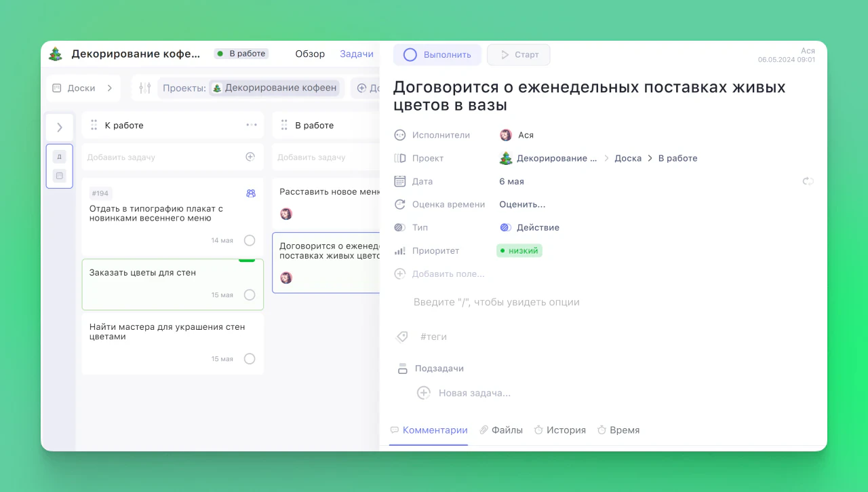
Task: Change the 6 мая date value
Action: tap(511, 181)
